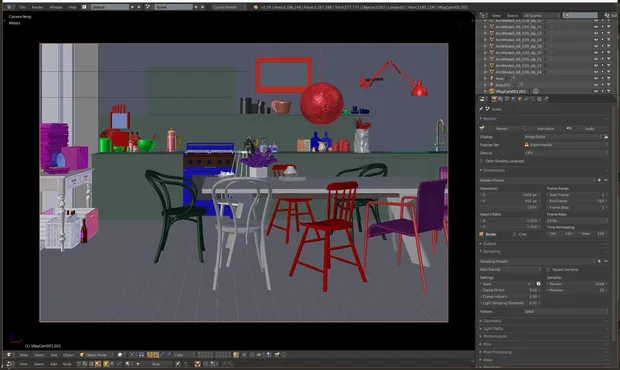
Task: Click the Audio mixdown button
Action: tap(588, 128)
